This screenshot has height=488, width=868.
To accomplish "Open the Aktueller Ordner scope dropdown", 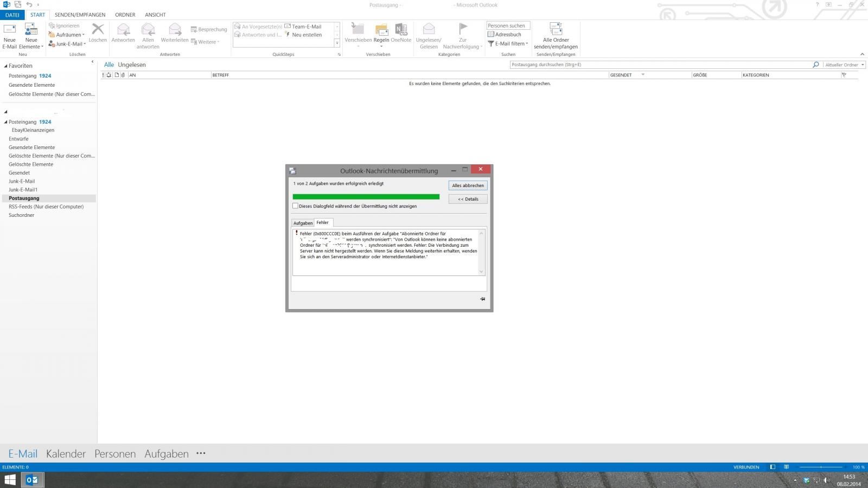I will coord(845,65).
